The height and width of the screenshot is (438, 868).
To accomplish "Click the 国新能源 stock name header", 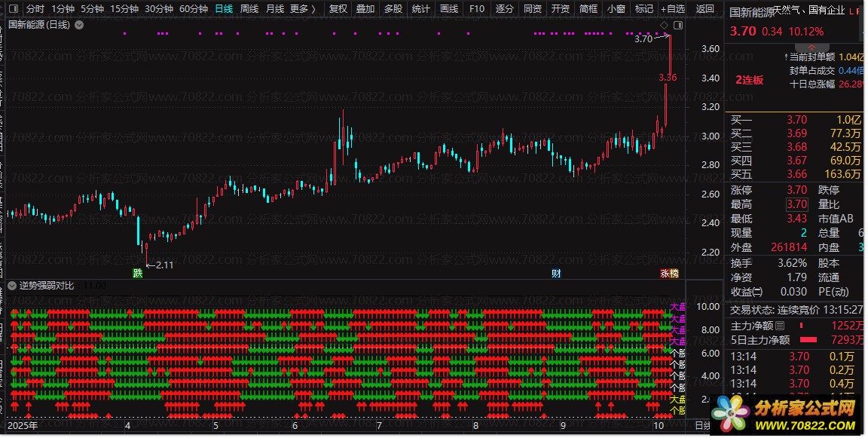I will 751,12.
